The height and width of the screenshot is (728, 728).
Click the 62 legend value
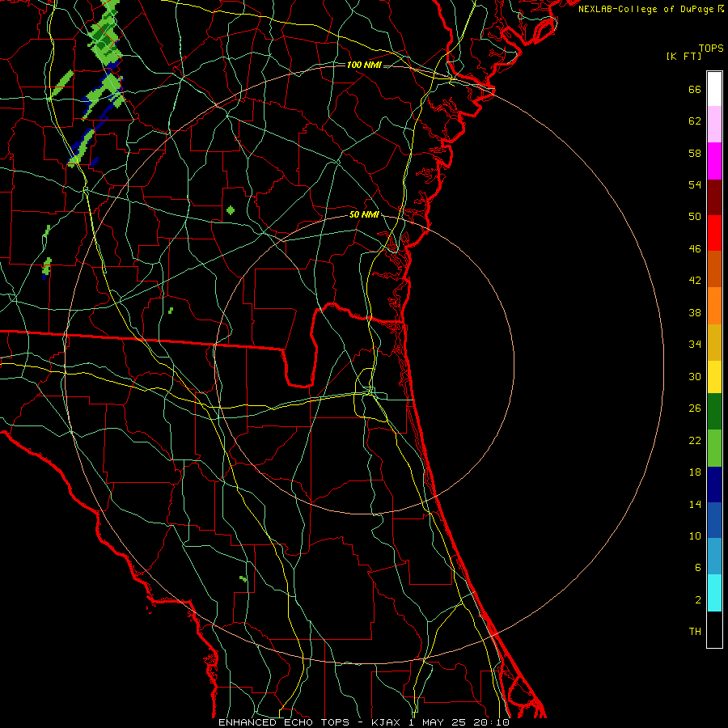tap(695, 121)
